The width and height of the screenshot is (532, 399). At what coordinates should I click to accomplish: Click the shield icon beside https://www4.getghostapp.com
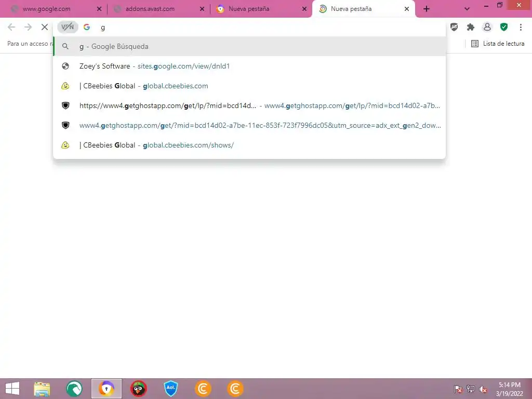65,105
